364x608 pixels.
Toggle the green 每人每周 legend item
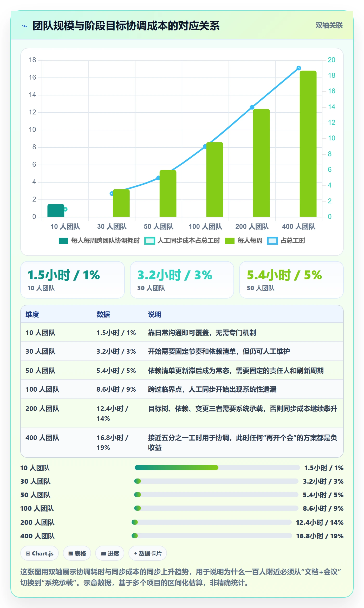pyautogui.click(x=244, y=241)
